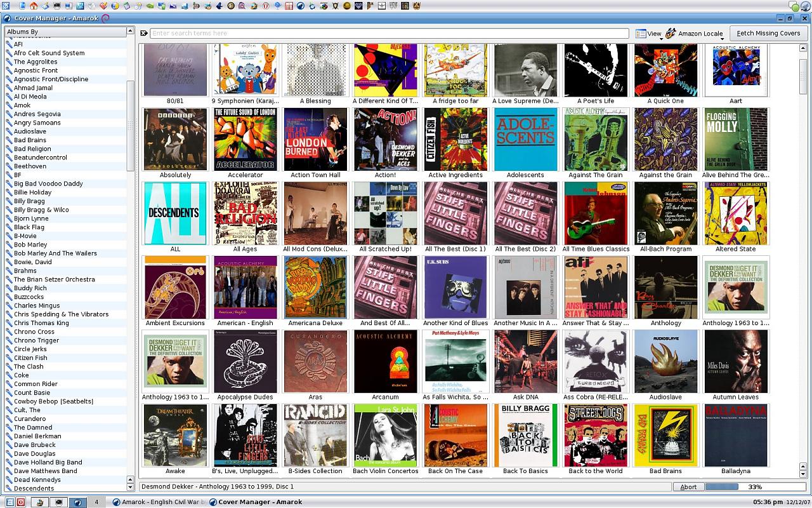Select the Awake Dream Theater cover
Viewport: 812px width, 508px height.
pos(175,436)
